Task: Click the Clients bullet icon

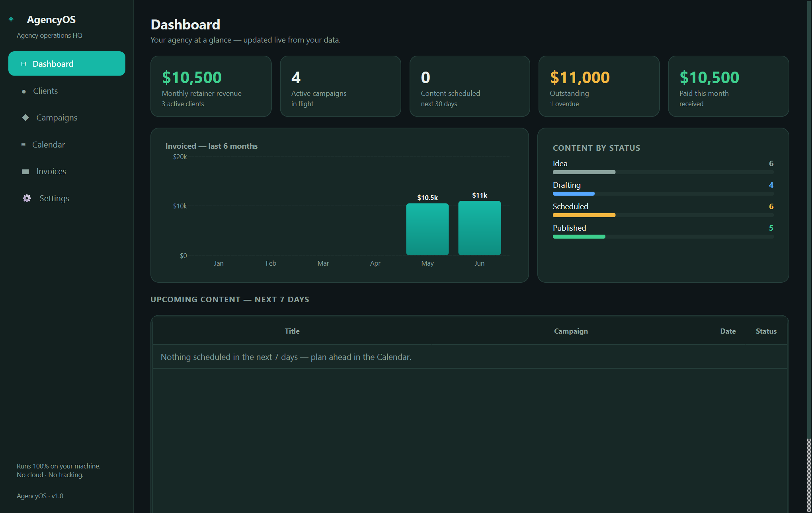Action: click(x=24, y=91)
